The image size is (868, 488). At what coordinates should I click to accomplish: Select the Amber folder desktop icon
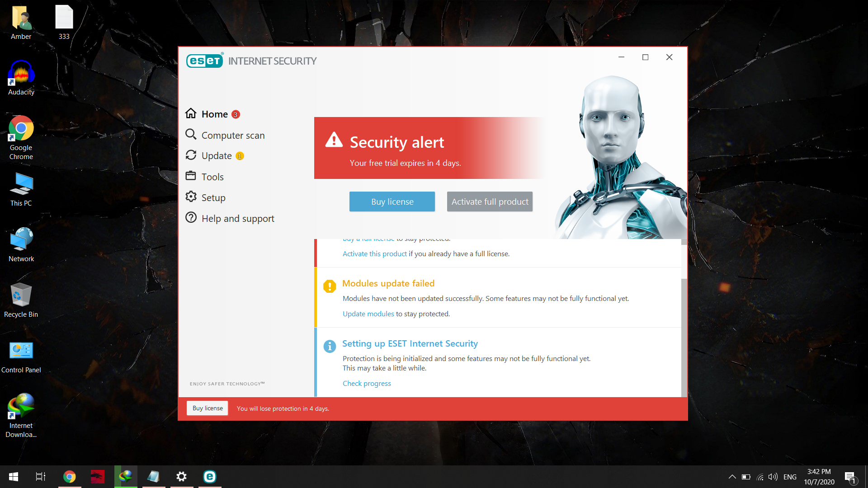coord(21,23)
